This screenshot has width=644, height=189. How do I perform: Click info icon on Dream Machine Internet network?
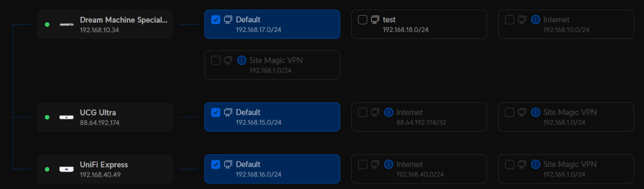coord(535,20)
